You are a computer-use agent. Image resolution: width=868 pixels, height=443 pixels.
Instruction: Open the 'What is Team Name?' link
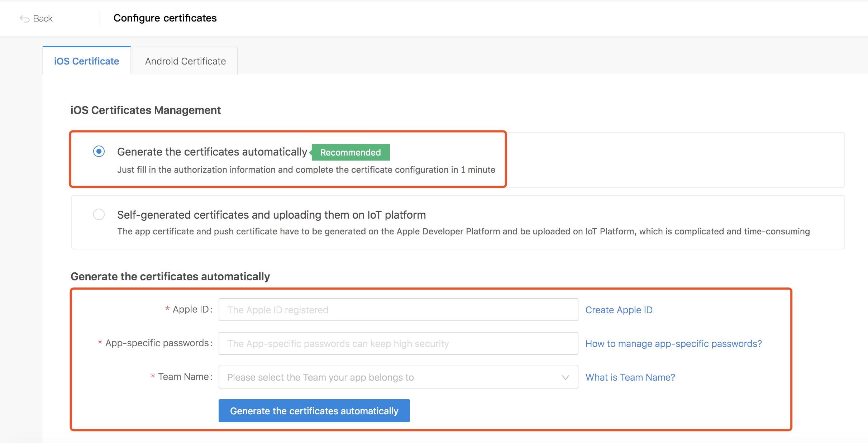(x=630, y=377)
